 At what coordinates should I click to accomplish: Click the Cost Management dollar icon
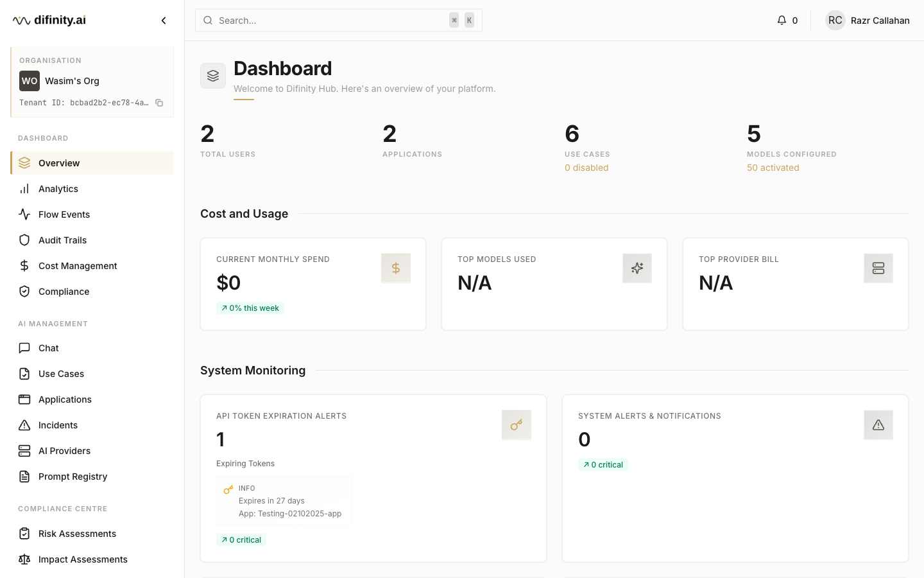click(24, 266)
